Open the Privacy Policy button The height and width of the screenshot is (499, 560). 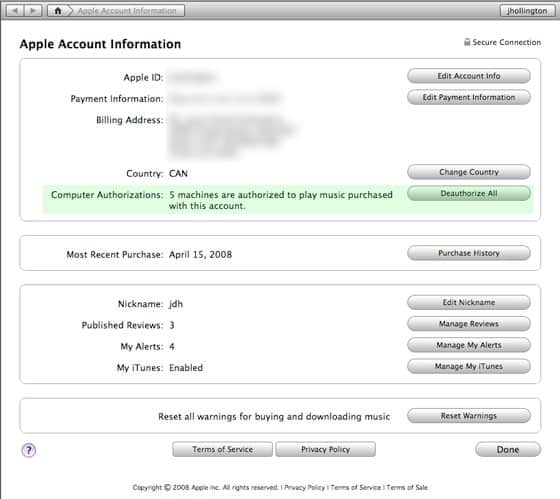click(x=325, y=449)
